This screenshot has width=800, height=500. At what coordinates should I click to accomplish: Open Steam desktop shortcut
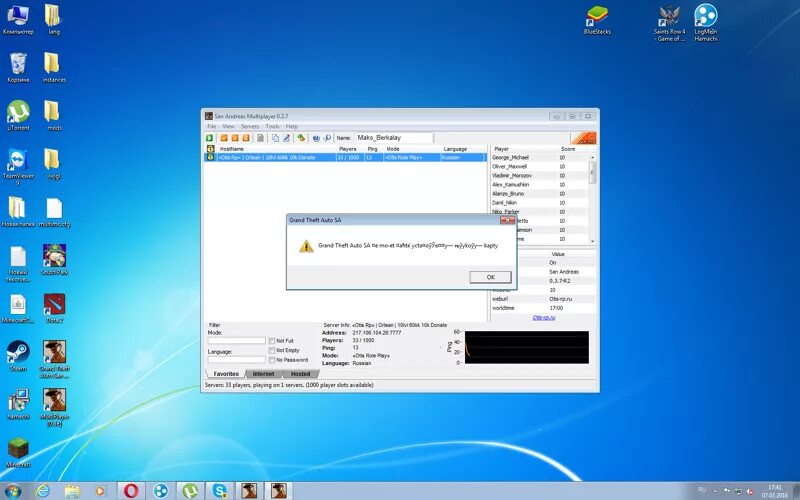click(18, 356)
